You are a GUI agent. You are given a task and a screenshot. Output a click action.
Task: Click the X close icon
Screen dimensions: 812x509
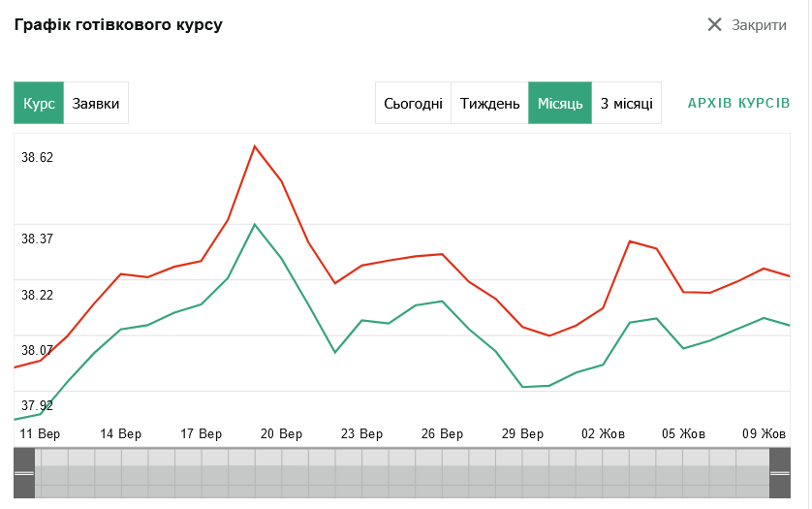(715, 25)
